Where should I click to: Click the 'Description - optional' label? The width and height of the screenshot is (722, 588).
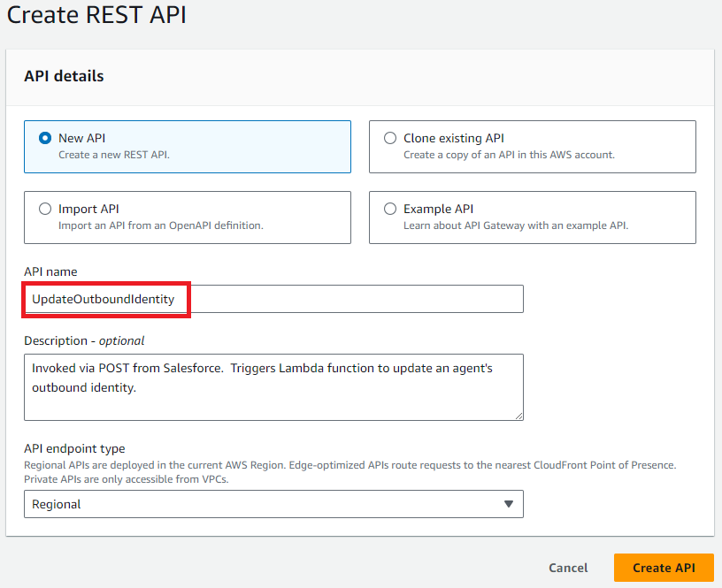(84, 341)
